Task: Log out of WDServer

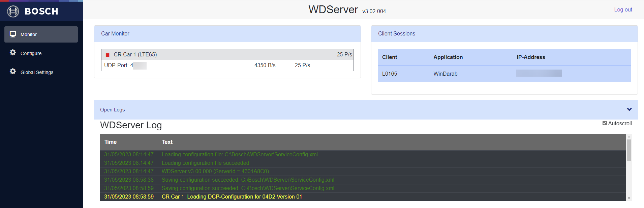Action: [623, 9]
